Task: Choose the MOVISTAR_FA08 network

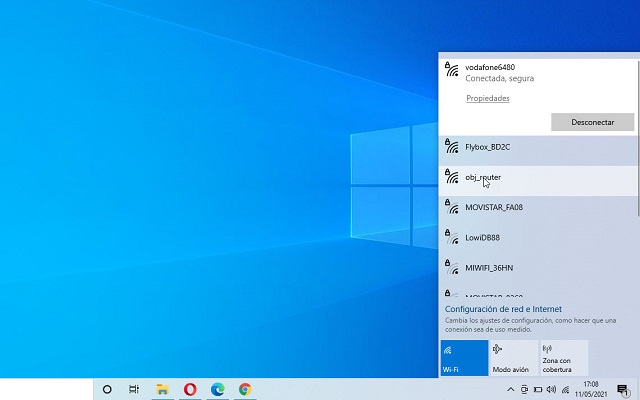Action: 538,211
